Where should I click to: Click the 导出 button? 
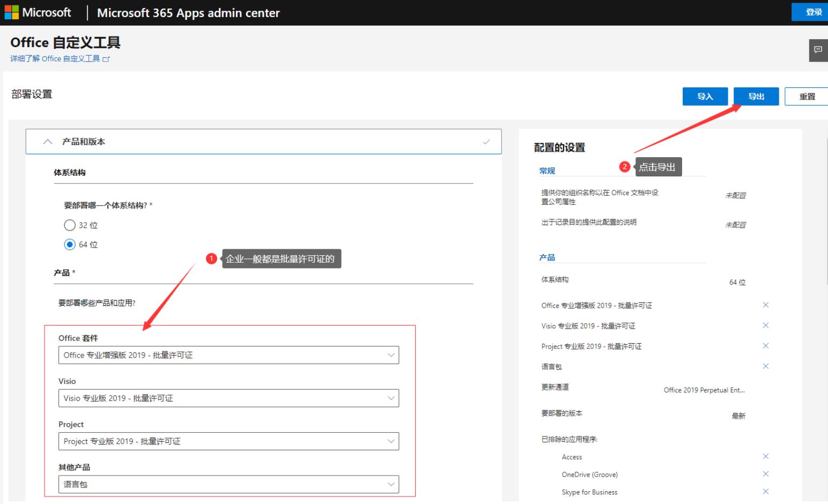point(756,97)
